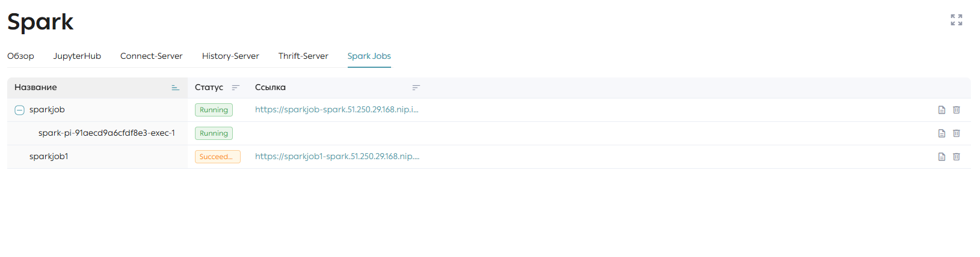Open sparkjob1-spark URL link
Viewport: 980px width, 257px height.
pyautogui.click(x=337, y=156)
